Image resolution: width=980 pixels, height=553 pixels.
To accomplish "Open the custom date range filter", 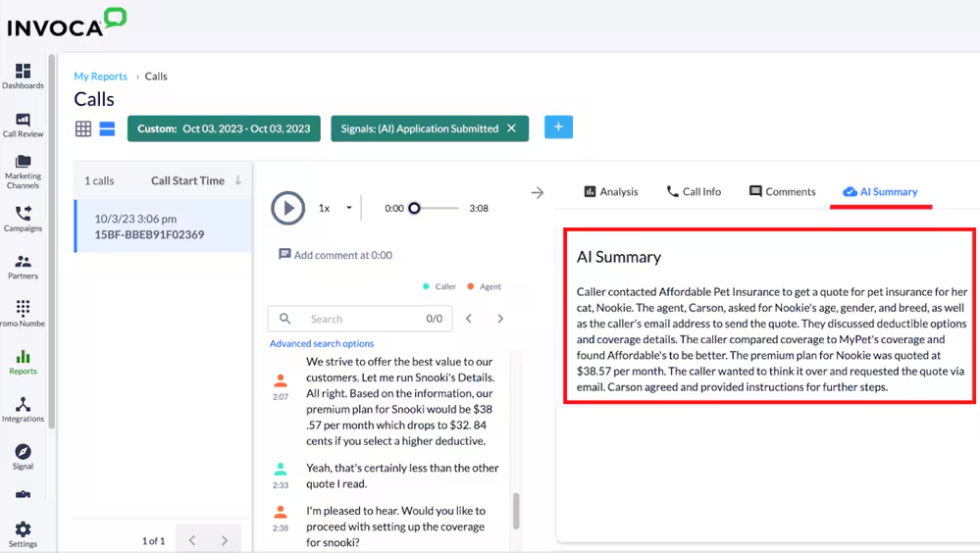I will 224,128.
